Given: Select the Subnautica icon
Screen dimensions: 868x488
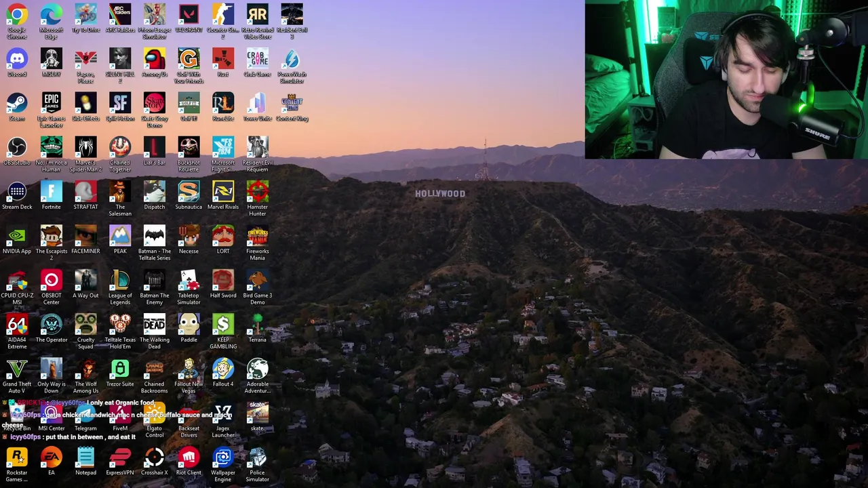Looking at the screenshot, I should pyautogui.click(x=189, y=191).
